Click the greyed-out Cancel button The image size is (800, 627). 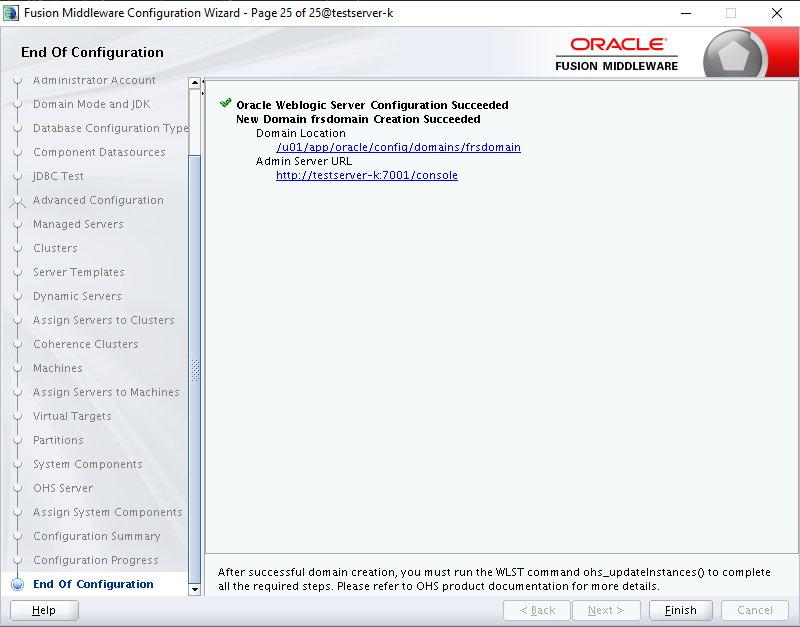755,610
